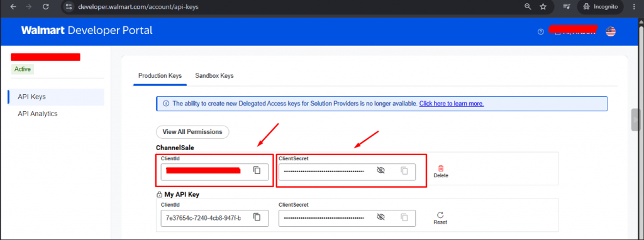Copy the My API Key ClientId
This screenshot has height=240, width=644.
(x=257, y=217)
